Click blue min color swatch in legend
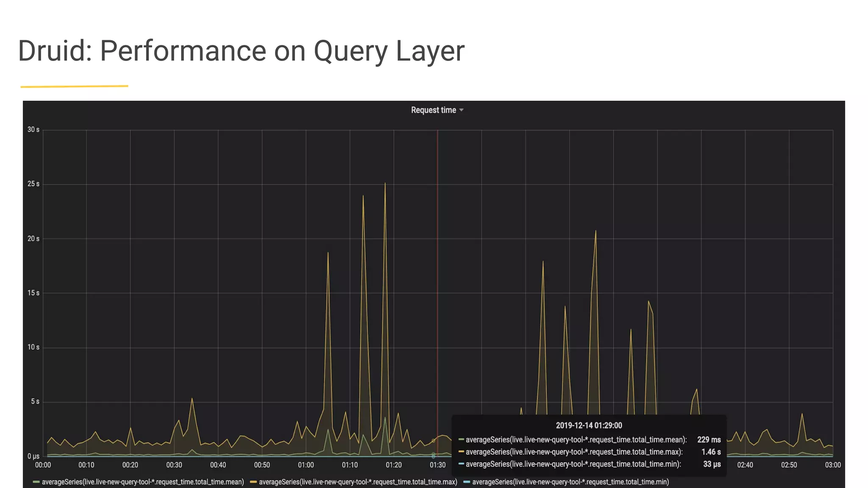This screenshot has height=488, width=868. pyautogui.click(x=467, y=482)
